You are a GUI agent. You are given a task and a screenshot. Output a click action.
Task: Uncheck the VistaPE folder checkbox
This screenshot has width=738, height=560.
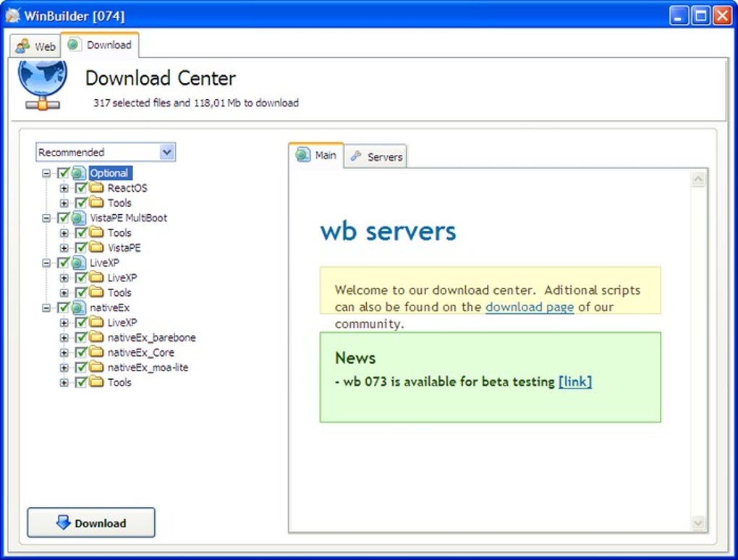[x=81, y=248]
